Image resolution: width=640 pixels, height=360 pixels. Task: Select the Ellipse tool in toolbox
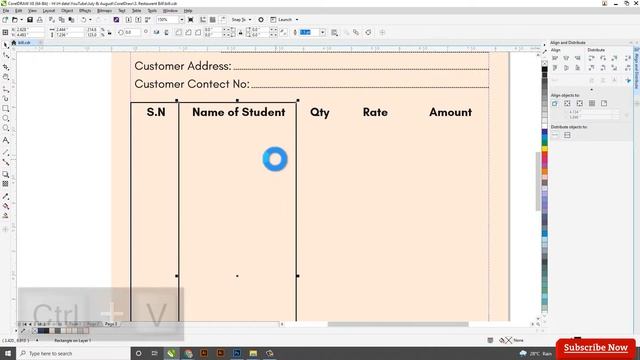click(6, 118)
